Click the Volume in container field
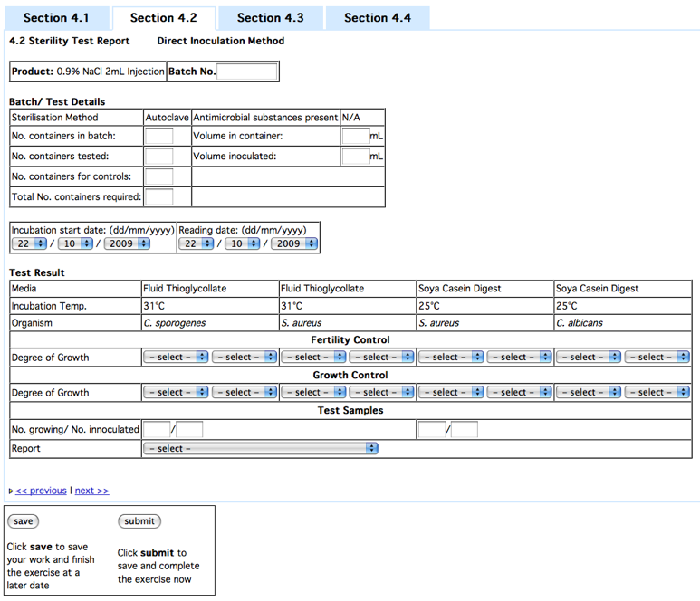The height and width of the screenshot is (601, 700). (355, 137)
